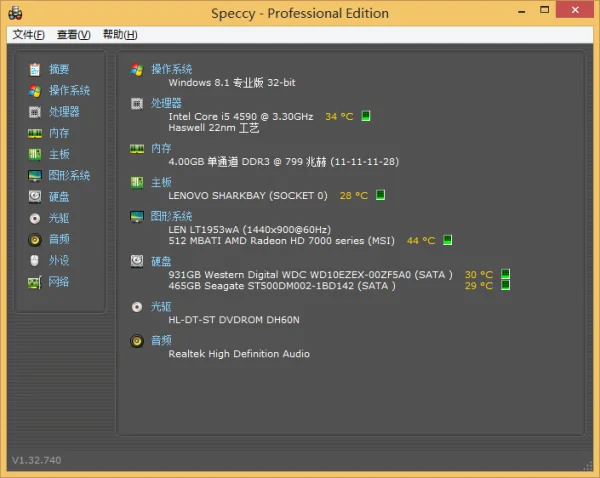Click the CPU temperature value 34 °C
Viewport: 600px width, 478px height.
(339, 117)
